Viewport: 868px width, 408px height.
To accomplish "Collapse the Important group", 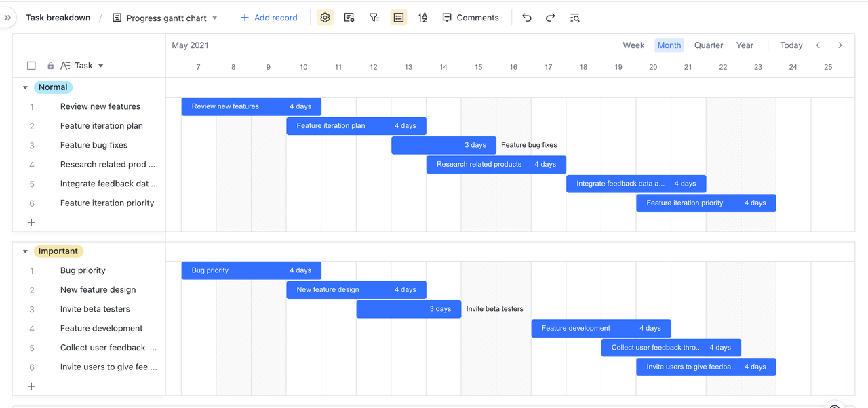I will click(26, 251).
